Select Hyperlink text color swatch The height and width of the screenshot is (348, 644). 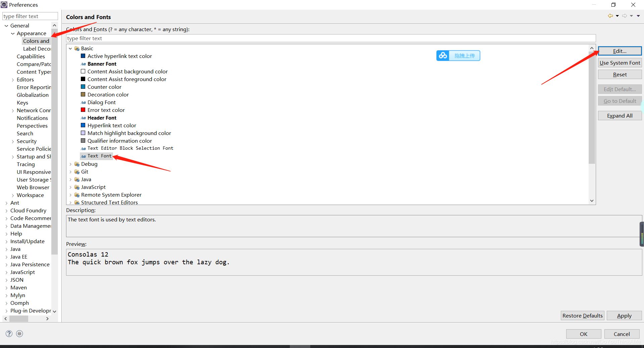pyautogui.click(x=83, y=125)
